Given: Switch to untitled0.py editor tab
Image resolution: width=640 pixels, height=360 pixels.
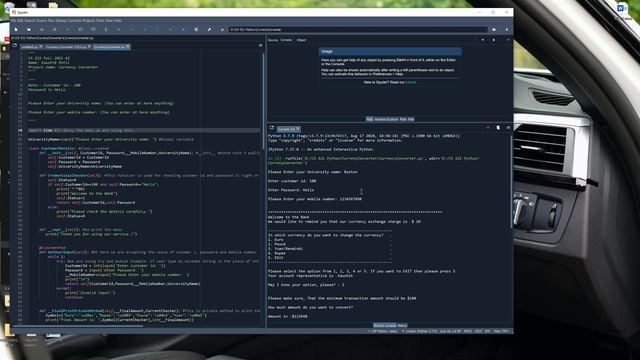Looking at the screenshot, I should click(x=29, y=47).
